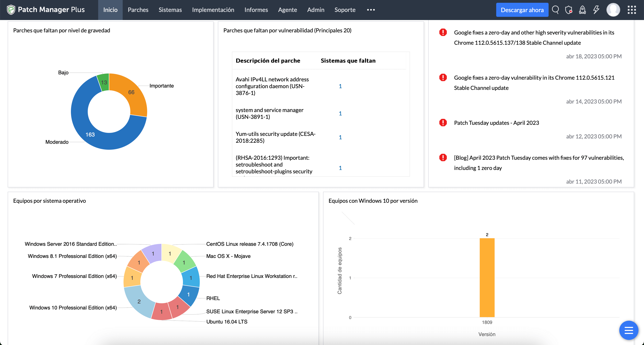Click CentOS Linux release 7.4.1708 (Core) label

click(x=250, y=244)
